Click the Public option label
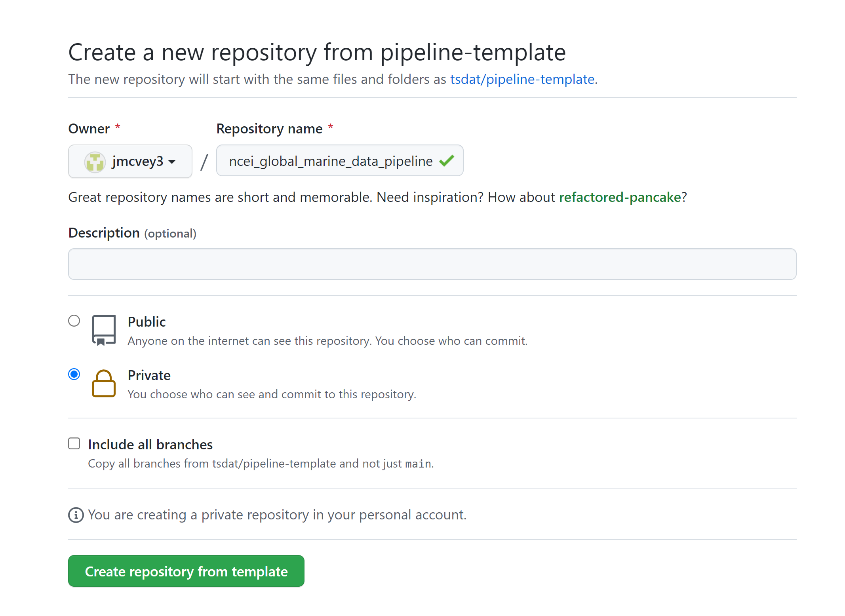 [147, 322]
